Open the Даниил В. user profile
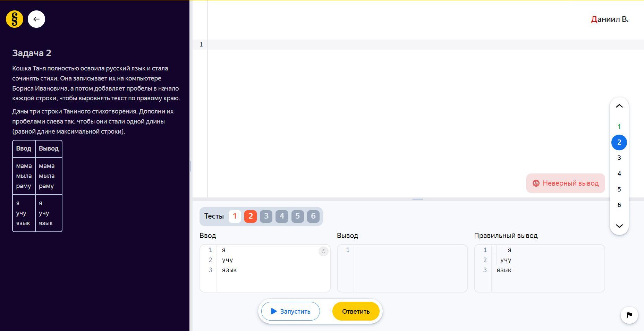 pos(610,19)
